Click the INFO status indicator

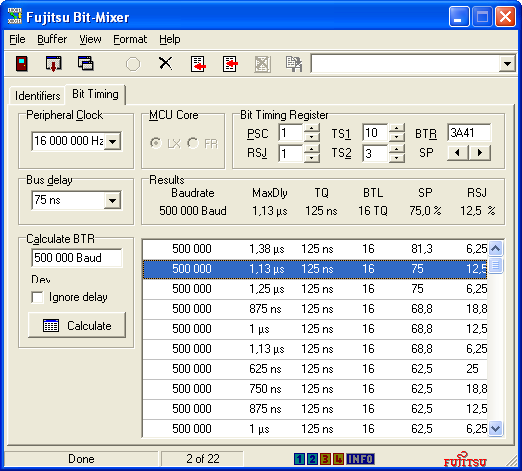coord(360,459)
